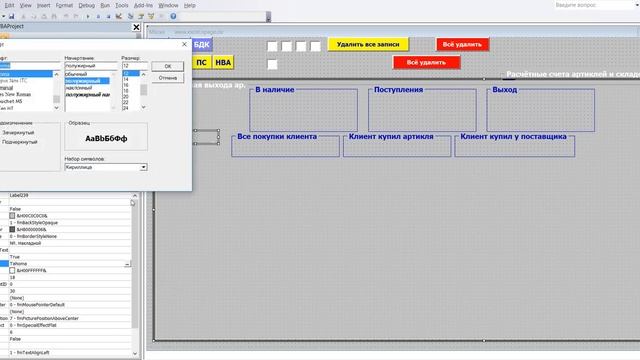This screenshot has width=640, height=360.
Task: Open the Debug menu
Action: (x=87, y=5)
